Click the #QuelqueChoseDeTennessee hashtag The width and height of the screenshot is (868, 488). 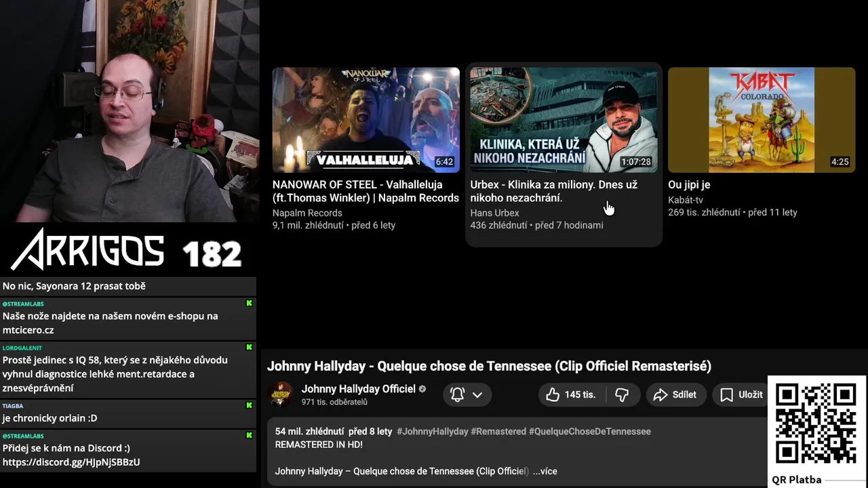pos(589,431)
